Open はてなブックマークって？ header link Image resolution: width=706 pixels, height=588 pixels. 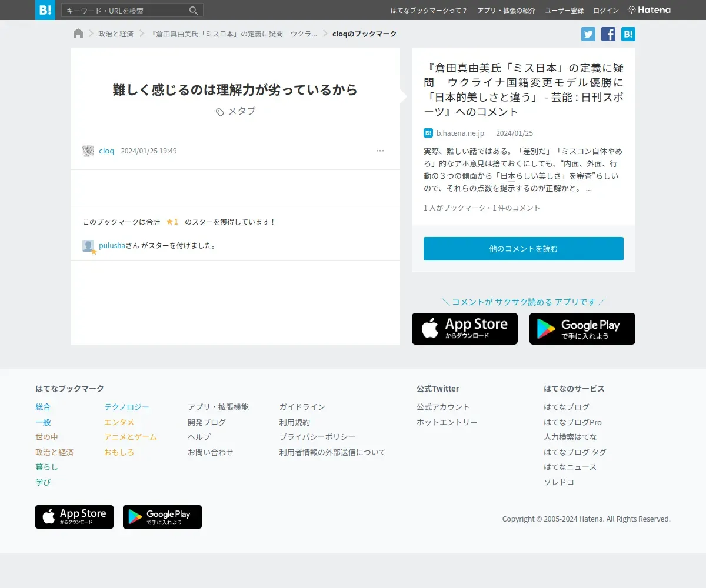[429, 11]
